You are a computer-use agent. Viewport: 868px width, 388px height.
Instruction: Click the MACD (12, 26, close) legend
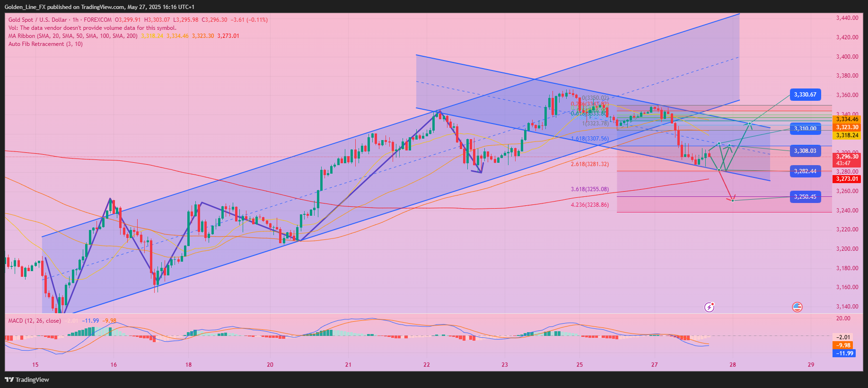click(35, 321)
